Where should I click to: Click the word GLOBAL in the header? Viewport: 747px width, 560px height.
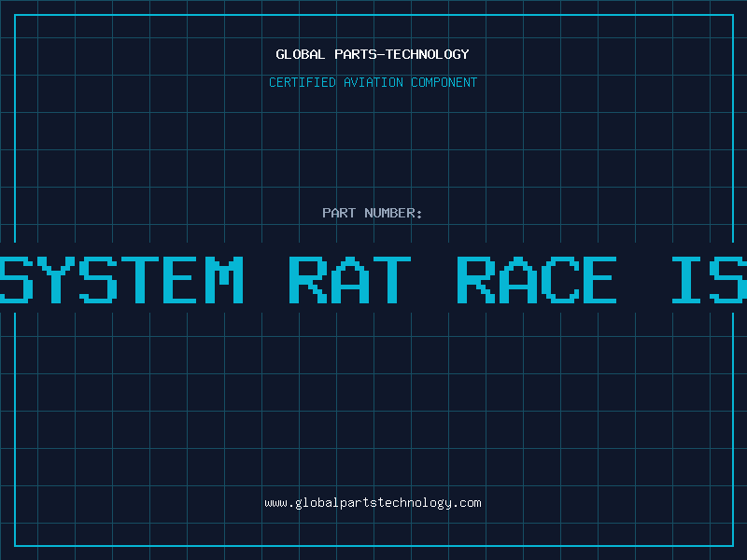coord(300,54)
